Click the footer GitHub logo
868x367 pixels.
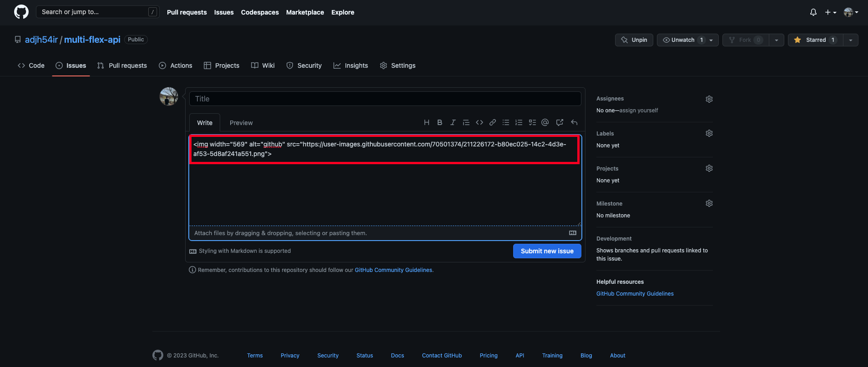click(x=158, y=355)
